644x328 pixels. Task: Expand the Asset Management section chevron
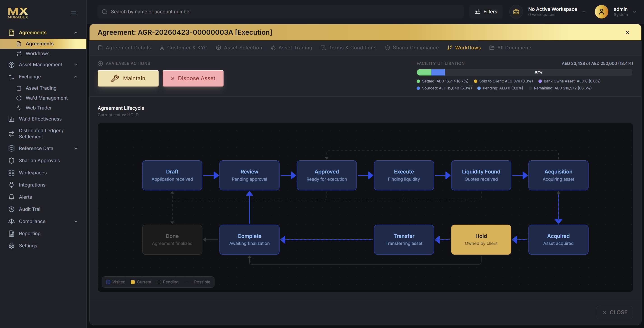pos(76,65)
